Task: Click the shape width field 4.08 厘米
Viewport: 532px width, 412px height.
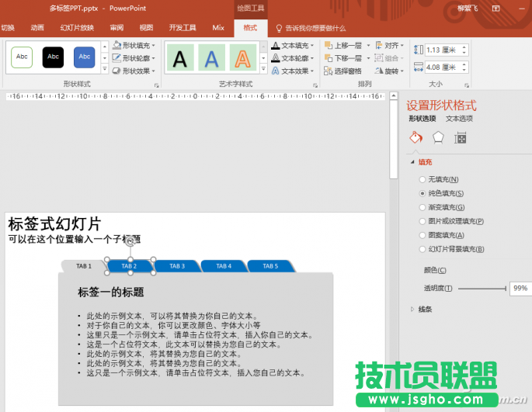Action: coord(443,68)
